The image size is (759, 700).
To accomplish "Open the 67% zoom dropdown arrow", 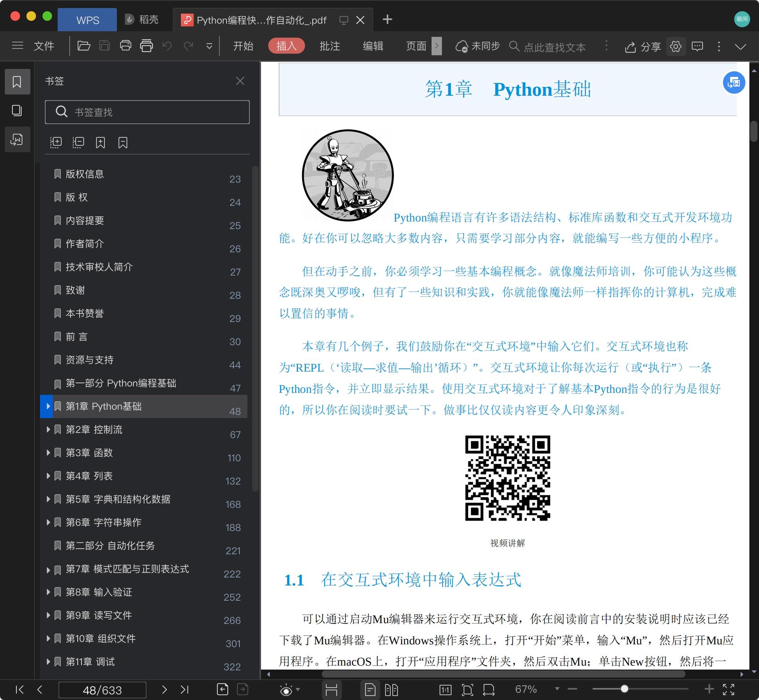I will [x=557, y=689].
